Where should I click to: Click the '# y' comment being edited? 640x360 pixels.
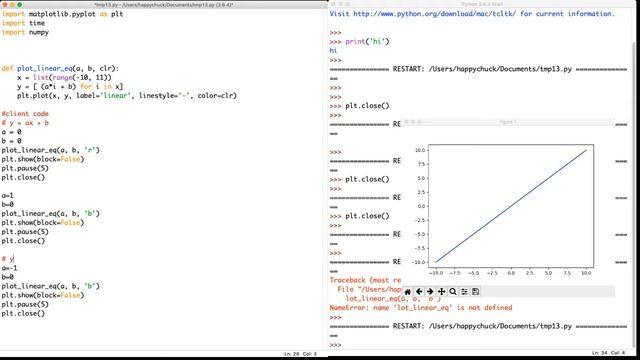point(7,259)
